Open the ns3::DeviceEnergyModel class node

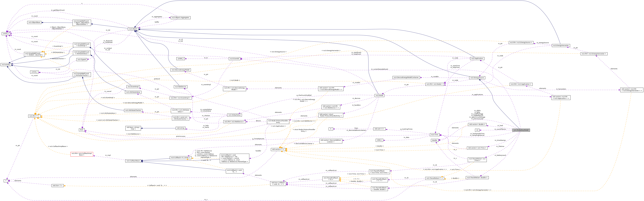(x=180, y=70)
